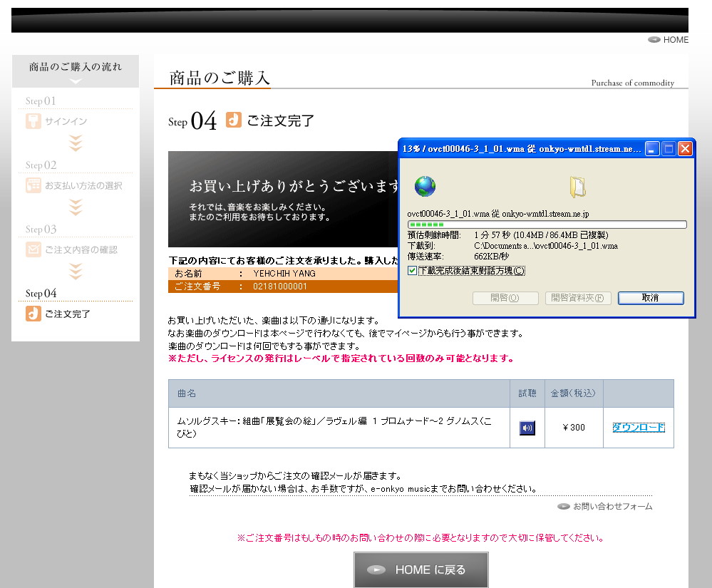712x588 pixels.
Task: Click the 開啓資料夾 button in download dialog
Action: click(x=578, y=298)
